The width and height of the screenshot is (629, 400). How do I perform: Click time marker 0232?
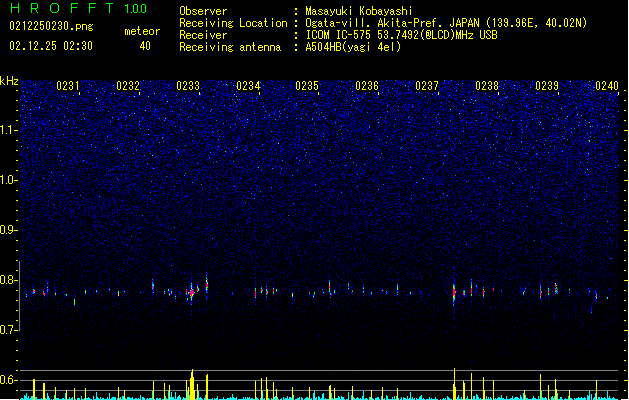point(128,86)
